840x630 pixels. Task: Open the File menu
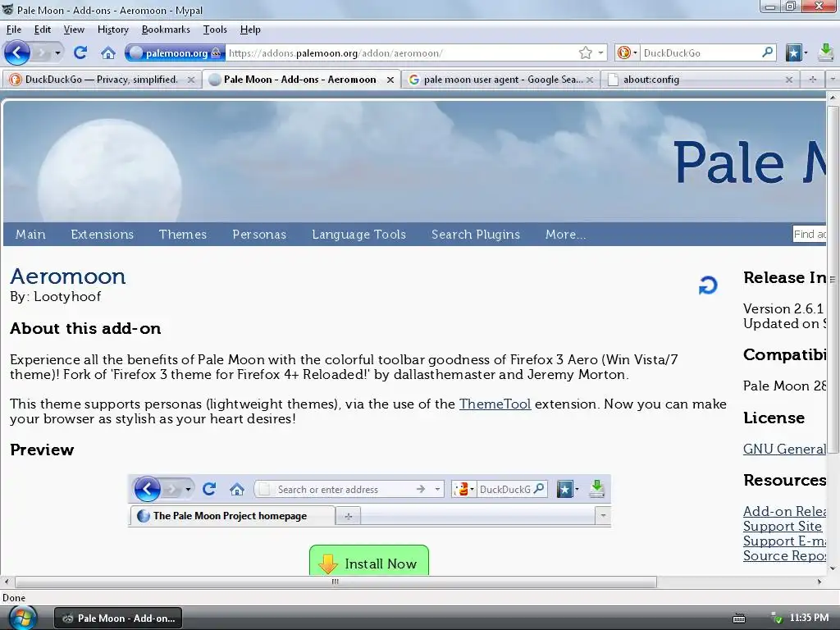[13, 30]
